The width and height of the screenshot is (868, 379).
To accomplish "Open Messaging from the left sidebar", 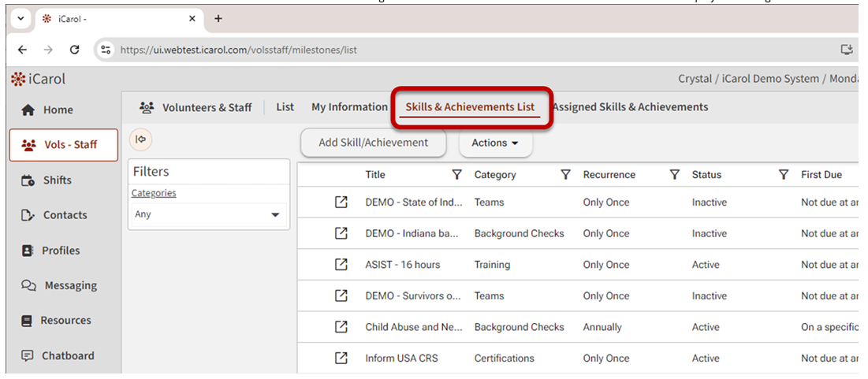I will [70, 285].
